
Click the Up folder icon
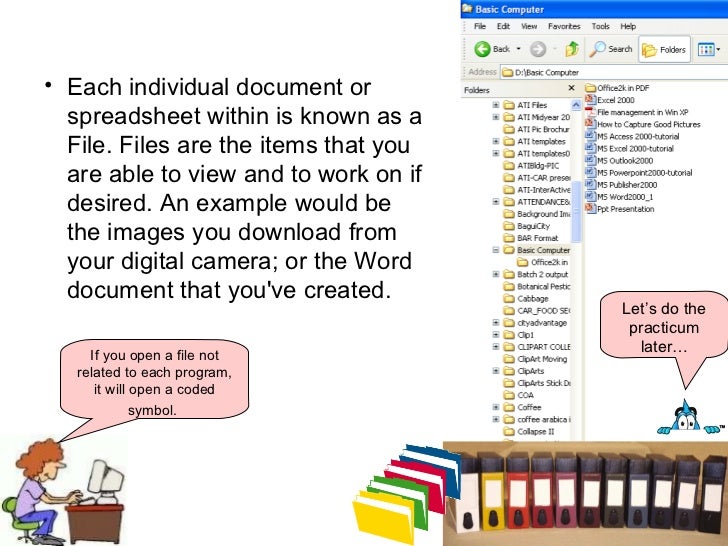[x=572, y=49]
